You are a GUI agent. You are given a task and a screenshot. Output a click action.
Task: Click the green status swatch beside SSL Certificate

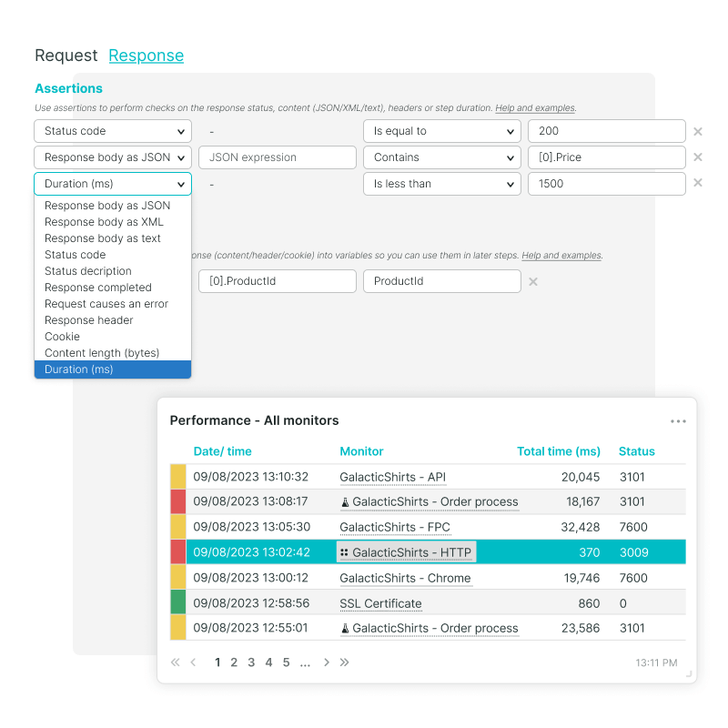179,603
